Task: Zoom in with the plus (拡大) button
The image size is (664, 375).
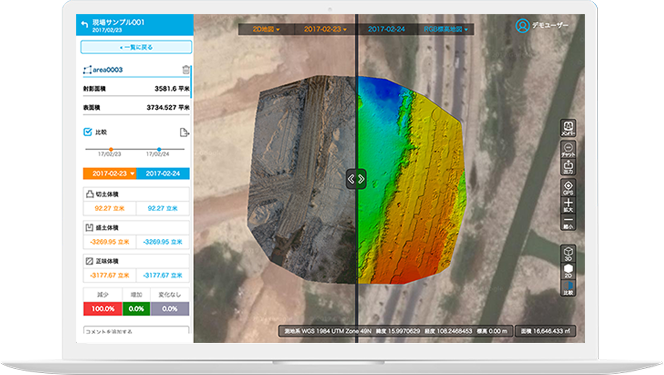Action: pyautogui.click(x=568, y=205)
